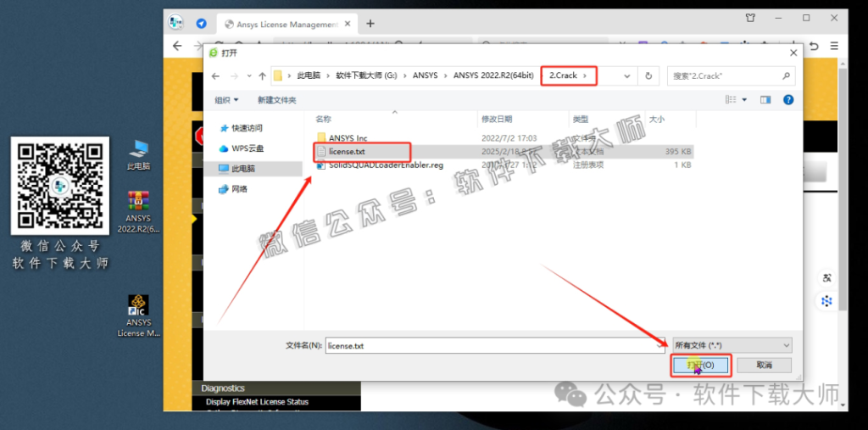
Task: Click 此电脑 in the address path
Action: 309,76
